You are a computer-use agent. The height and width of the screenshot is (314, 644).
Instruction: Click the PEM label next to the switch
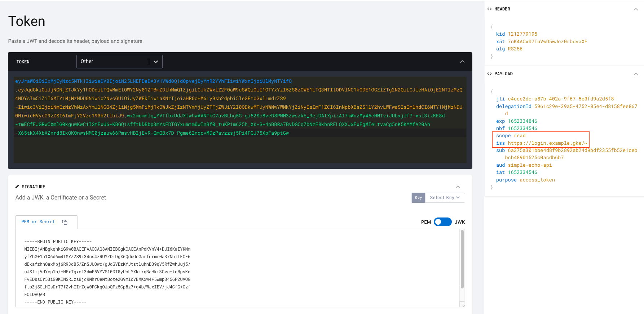coord(426,222)
